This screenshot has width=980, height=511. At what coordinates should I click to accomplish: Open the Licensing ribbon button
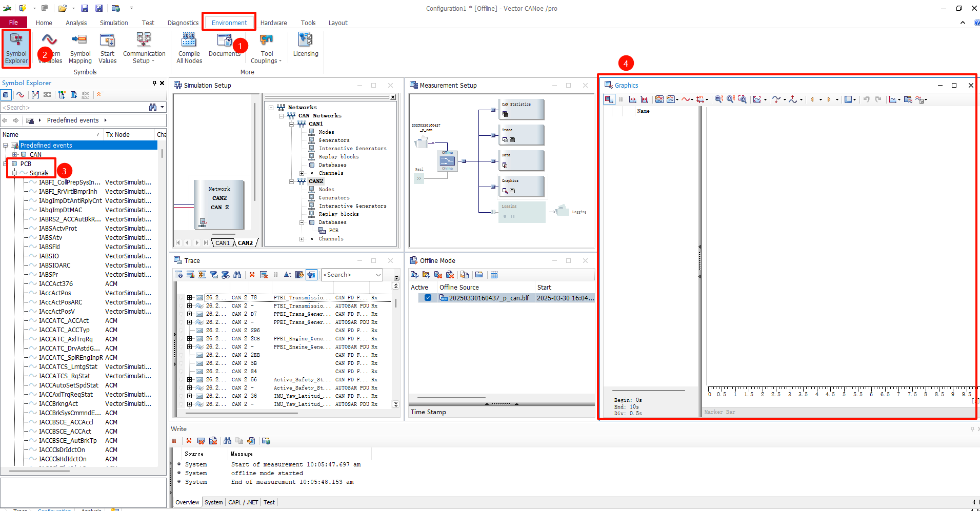[306, 45]
